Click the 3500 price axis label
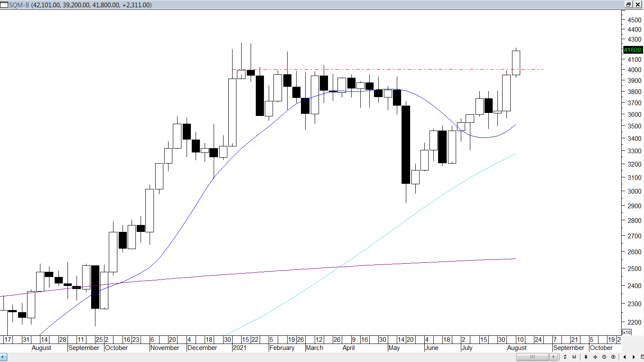Screen dimensions: 644x362 [635, 126]
